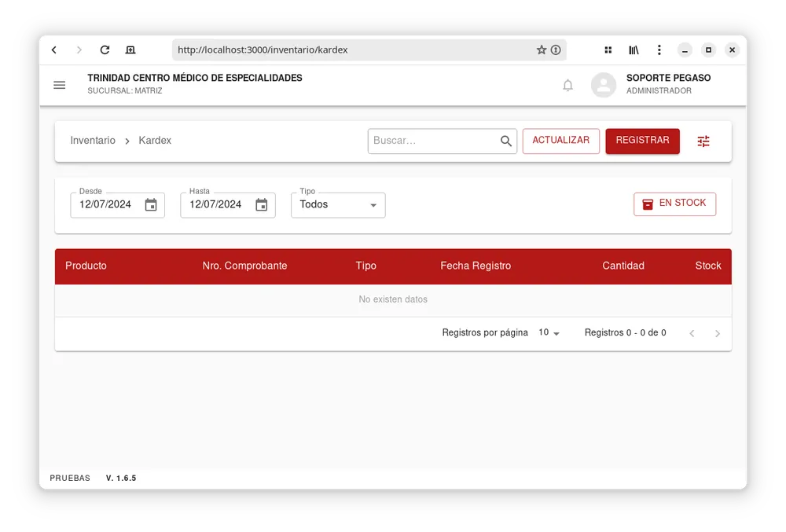Click the EN STOCK button
Image resolution: width=786 pixels, height=532 pixels.
click(674, 204)
